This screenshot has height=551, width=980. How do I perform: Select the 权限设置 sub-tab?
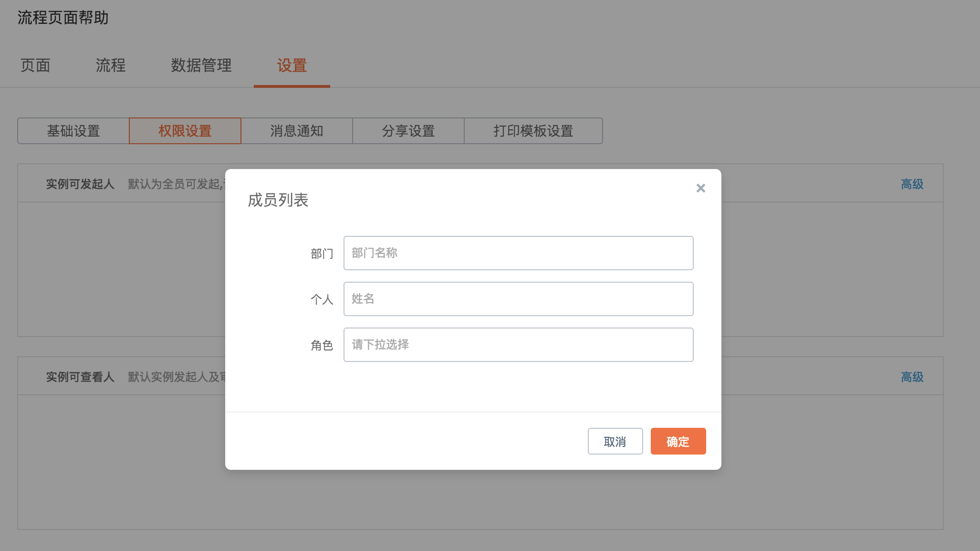point(185,131)
